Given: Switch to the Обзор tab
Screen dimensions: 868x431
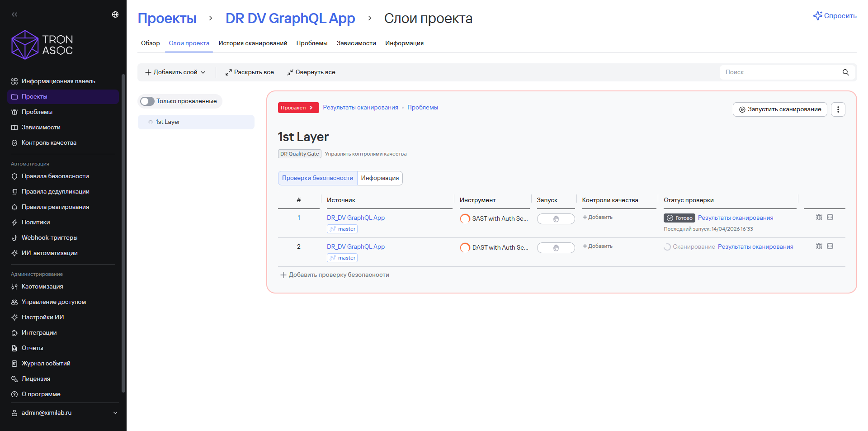Looking at the screenshot, I should coord(151,43).
